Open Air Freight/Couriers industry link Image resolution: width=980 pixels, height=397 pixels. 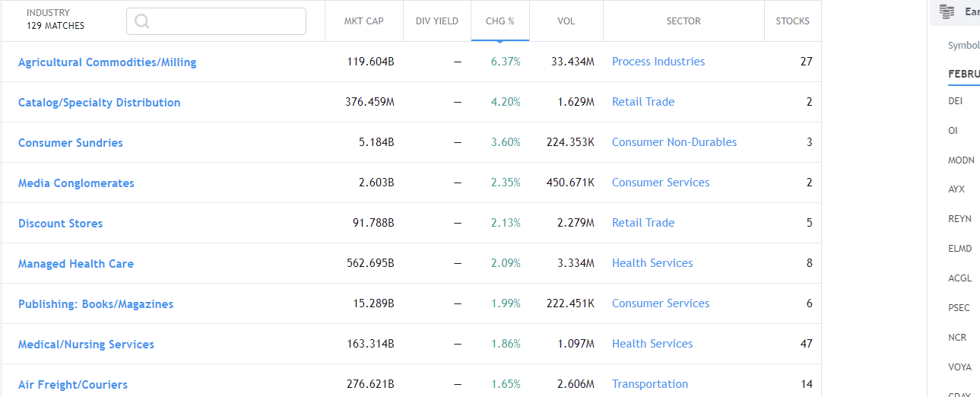[x=73, y=385]
